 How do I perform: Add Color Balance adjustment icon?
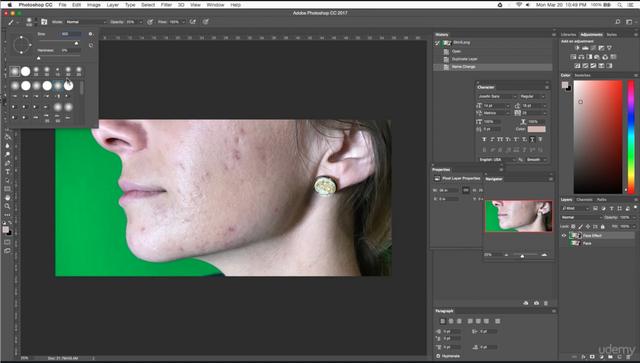click(x=581, y=57)
